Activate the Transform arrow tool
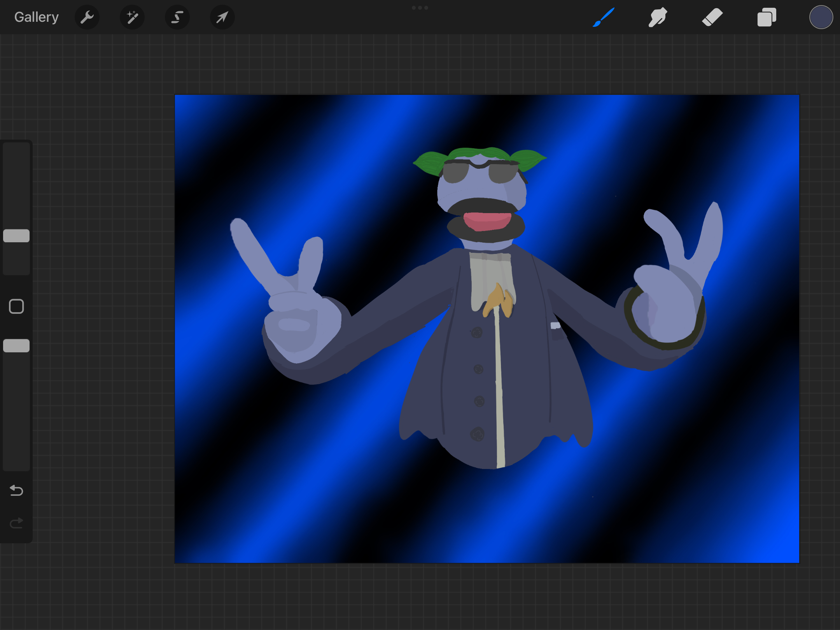840x630 pixels. click(x=222, y=17)
